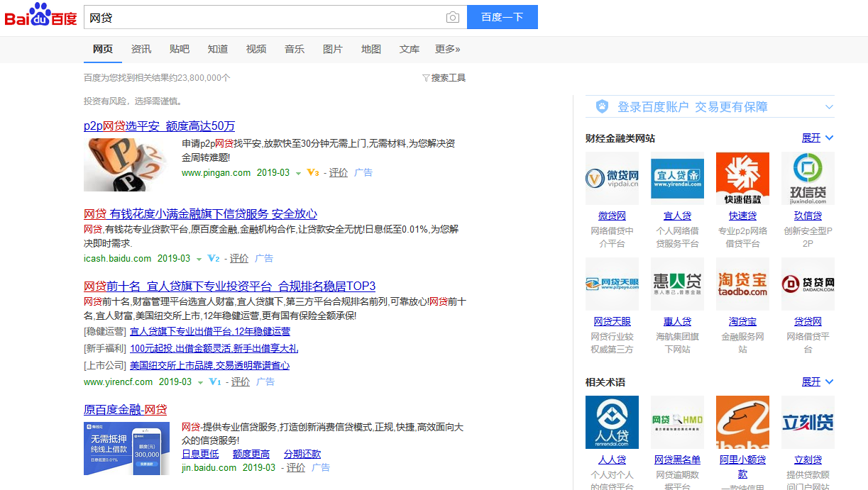Click the 网贷黑名单 logo image
This screenshot has height=490, width=868.
coord(677,422)
